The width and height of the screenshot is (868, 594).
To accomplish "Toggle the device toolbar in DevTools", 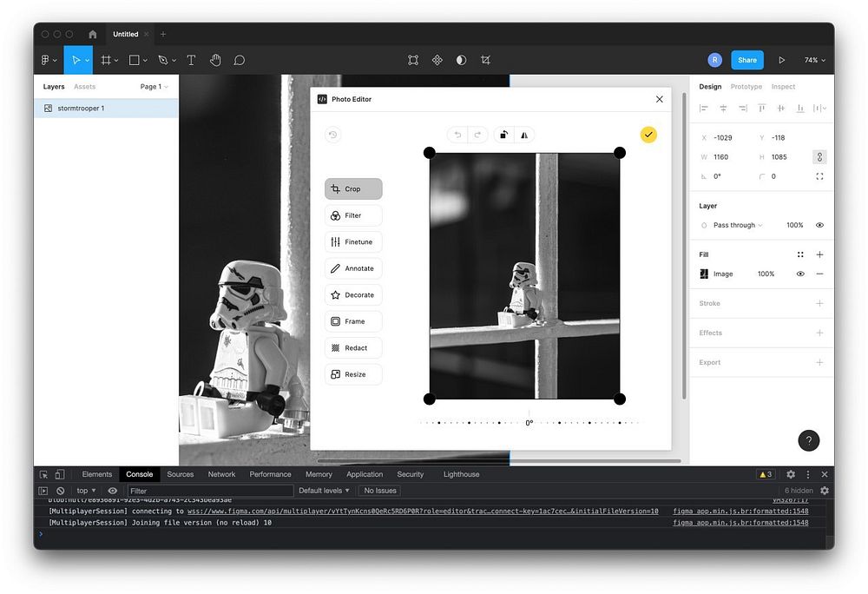I will (x=60, y=474).
